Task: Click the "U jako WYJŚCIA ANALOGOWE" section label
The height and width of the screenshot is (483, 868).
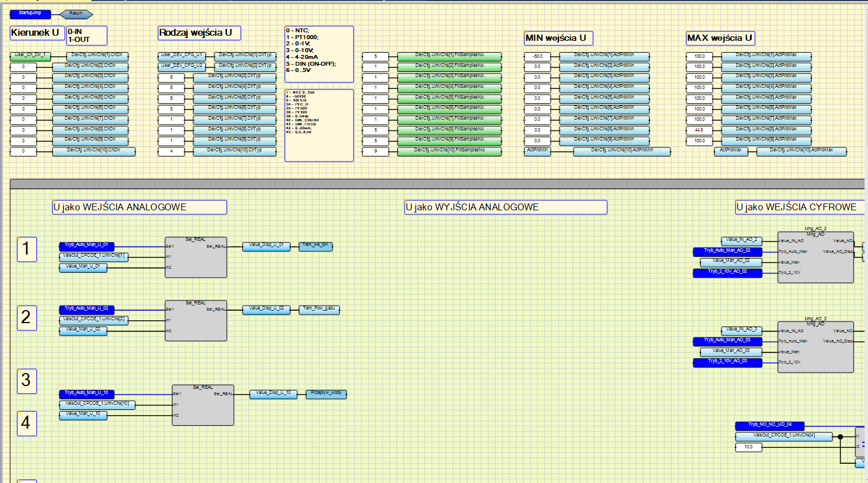Action: tap(505, 207)
